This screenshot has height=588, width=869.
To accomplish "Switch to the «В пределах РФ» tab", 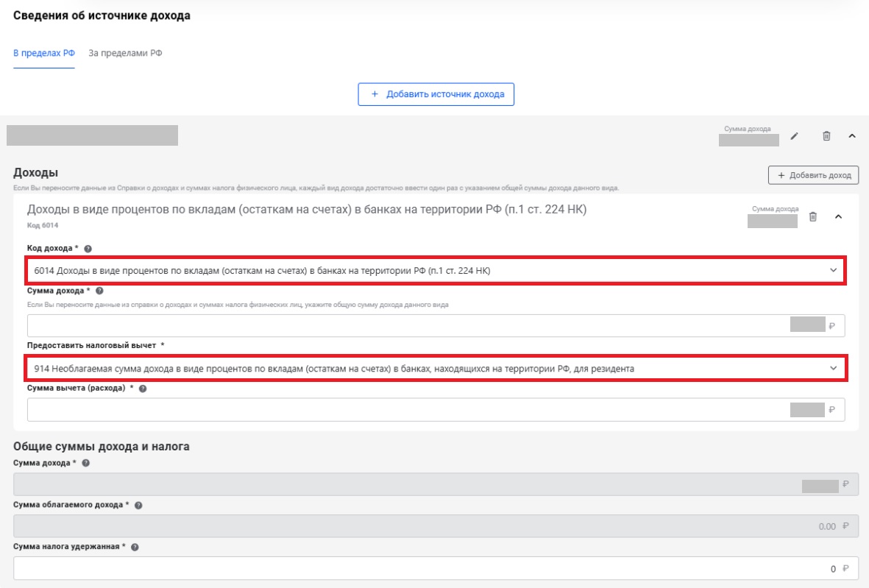I will coord(44,53).
